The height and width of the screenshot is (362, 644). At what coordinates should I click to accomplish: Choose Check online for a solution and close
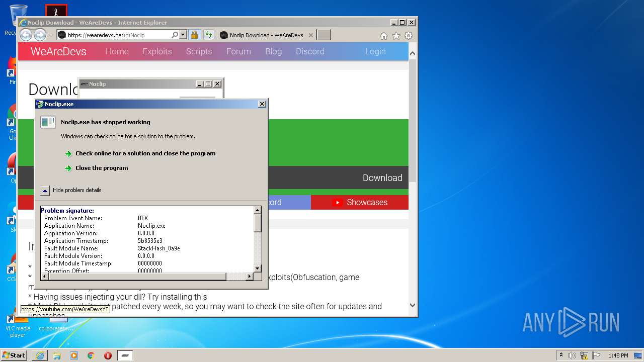(145, 153)
